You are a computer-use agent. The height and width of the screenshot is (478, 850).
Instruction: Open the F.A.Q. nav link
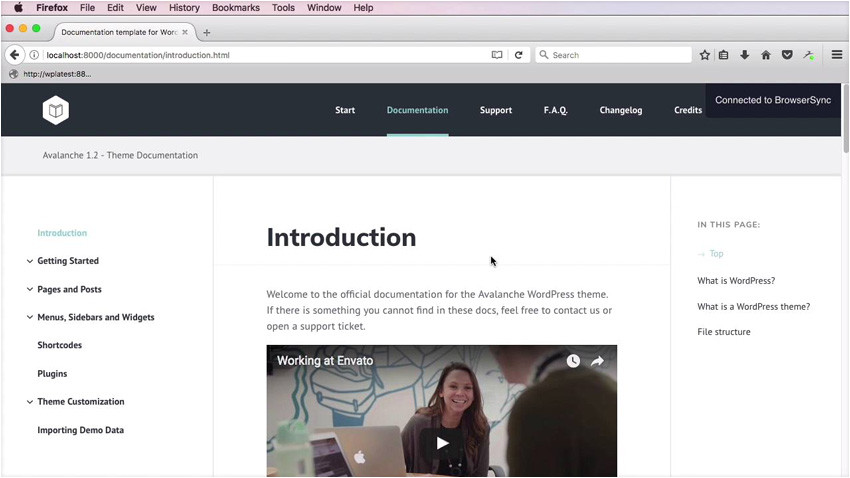pyautogui.click(x=556, y=110)
